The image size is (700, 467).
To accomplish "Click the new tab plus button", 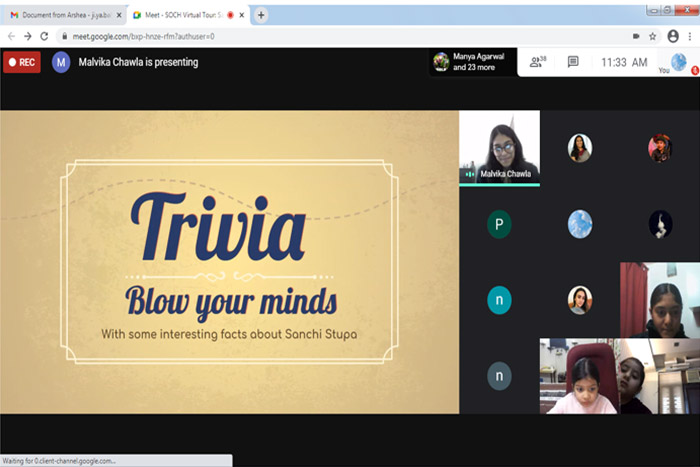I will [x=261, y=15].
